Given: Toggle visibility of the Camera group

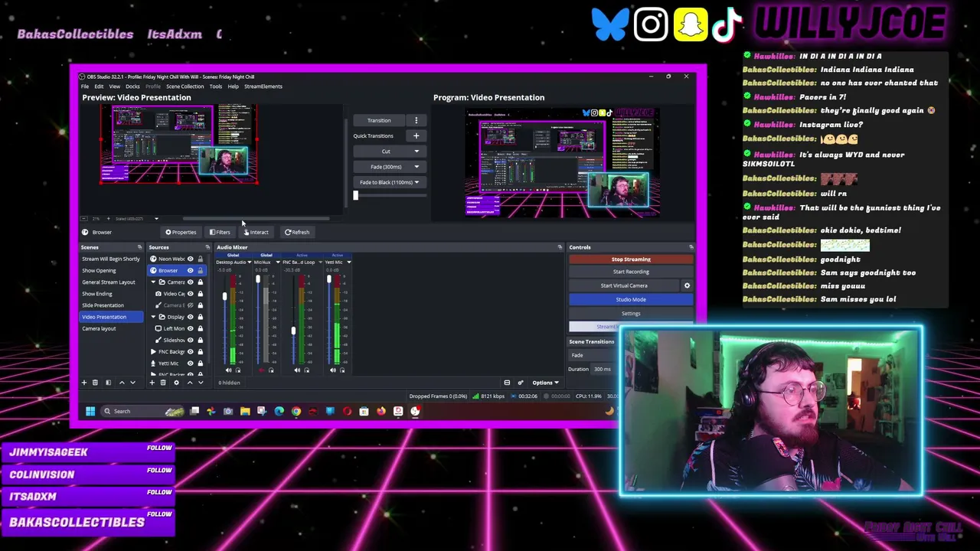Looking at the screenshot, I should 191,282.
